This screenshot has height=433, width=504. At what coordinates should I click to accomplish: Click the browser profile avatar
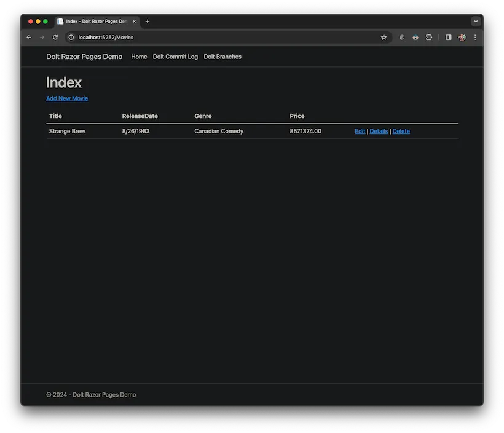[x=462, y=37]
